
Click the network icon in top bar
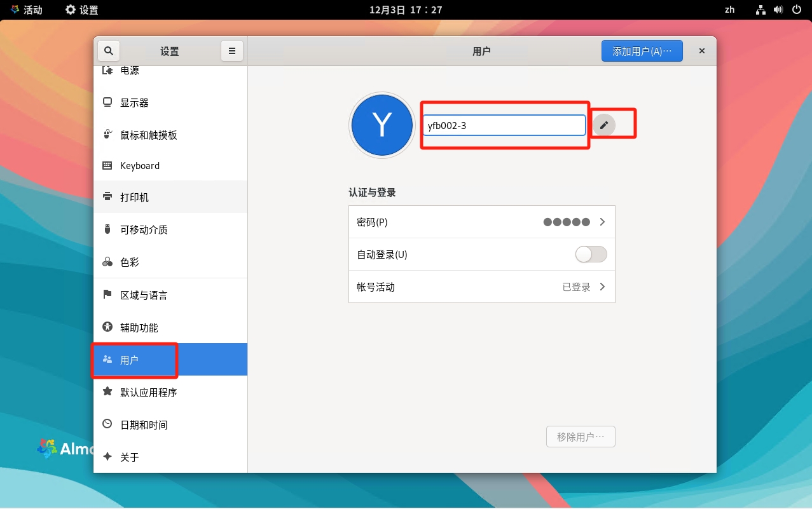click(760, 10)
